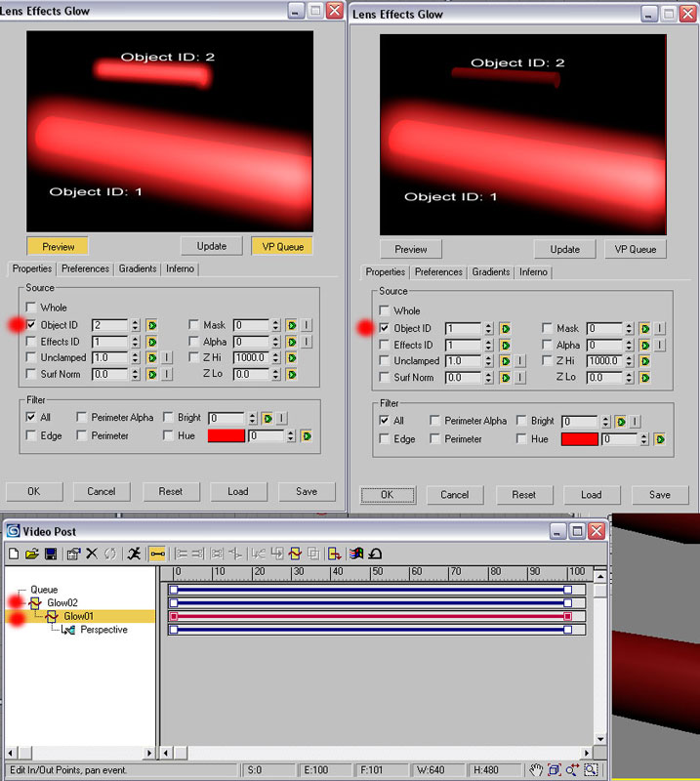Image resolution: width=700 pixels, height=781 pixels.
Task: Click Add Image Input Event icon
Action: [x=277, y=554]
